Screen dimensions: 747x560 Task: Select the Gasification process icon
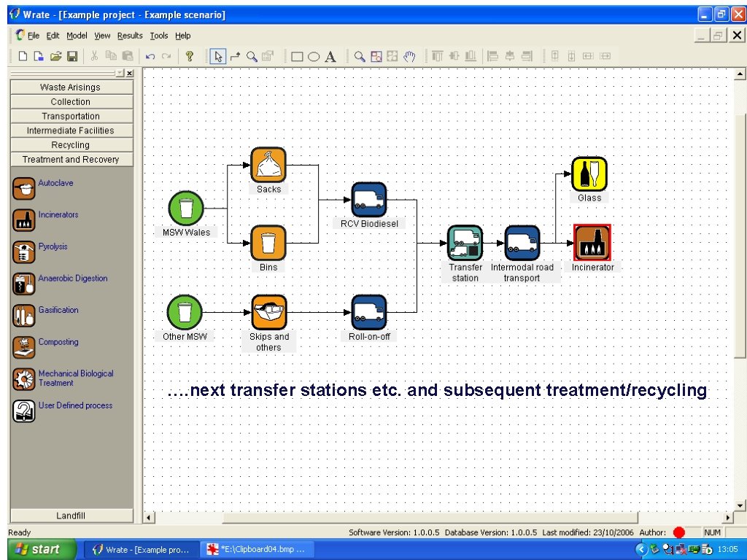click(x=24, y=316)
